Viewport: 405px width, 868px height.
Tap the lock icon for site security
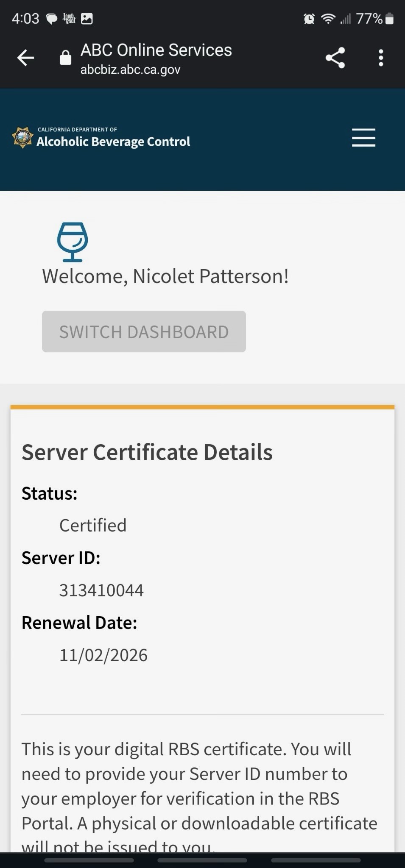(65, 58)
